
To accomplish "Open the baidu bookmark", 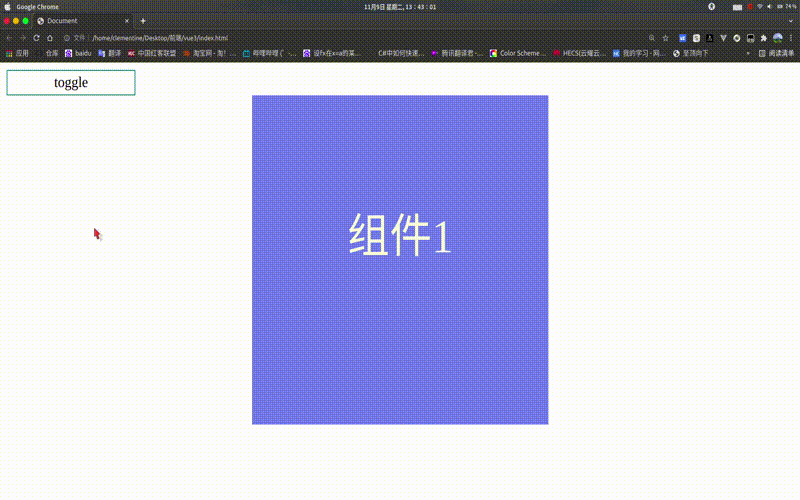I will point(78,53).
